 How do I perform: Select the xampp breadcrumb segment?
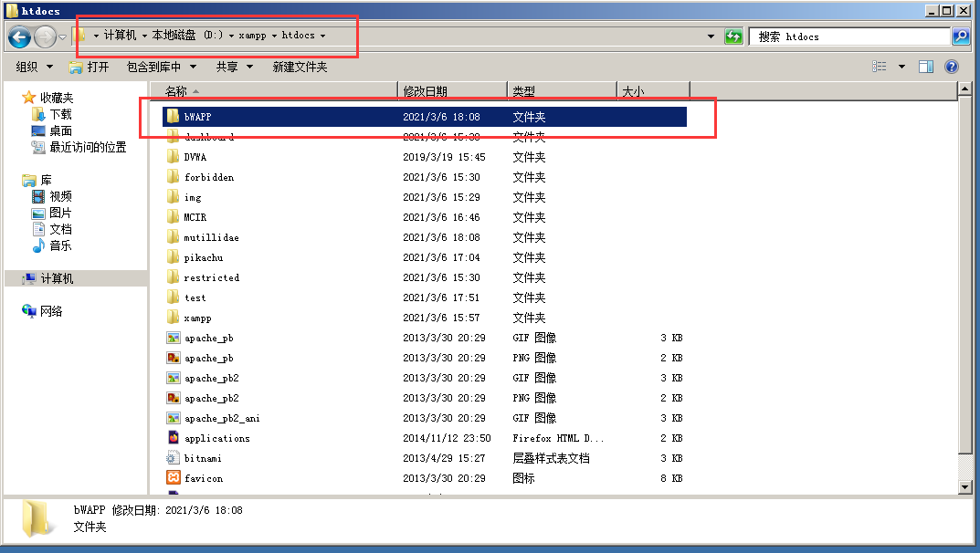[252, 36]
